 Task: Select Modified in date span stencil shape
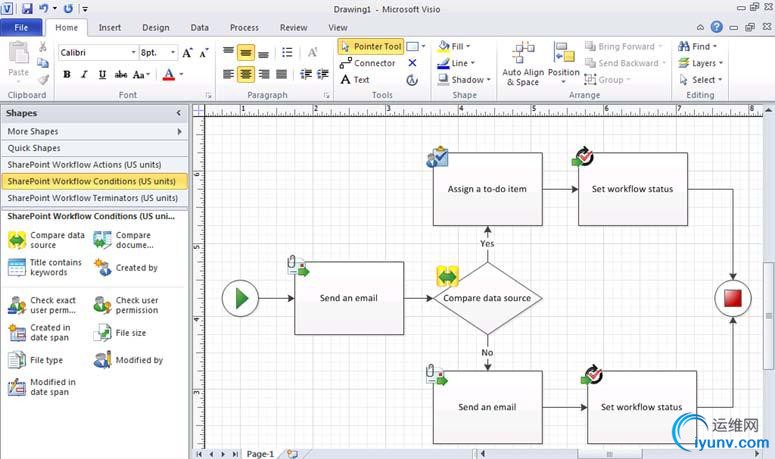(x=42, y=387)
